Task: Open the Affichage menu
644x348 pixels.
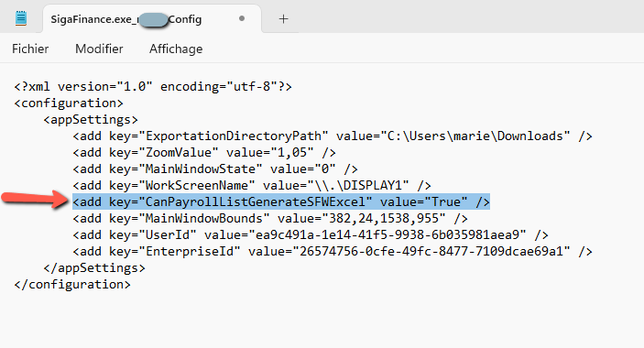Action: (x=176, y=49)
